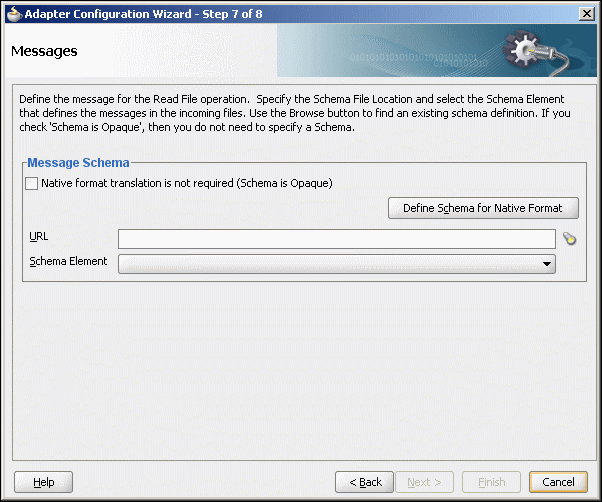
Task: Click the Messages page heading
Action: [44, 51]
